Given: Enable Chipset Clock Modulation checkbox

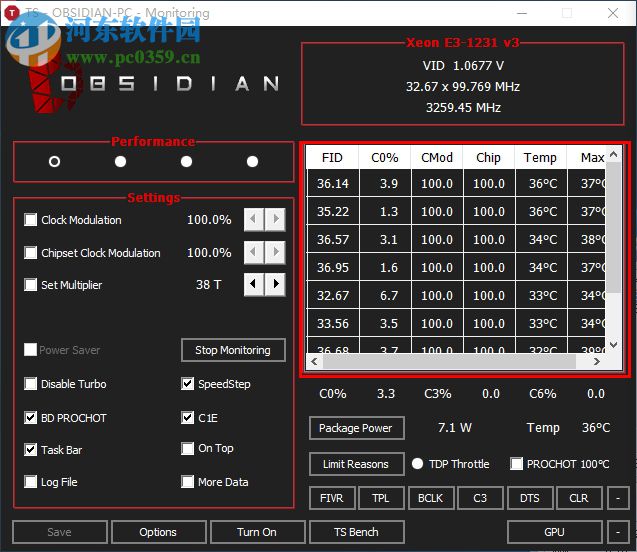Looking at the screenshot, I should (x=30, y=253).
